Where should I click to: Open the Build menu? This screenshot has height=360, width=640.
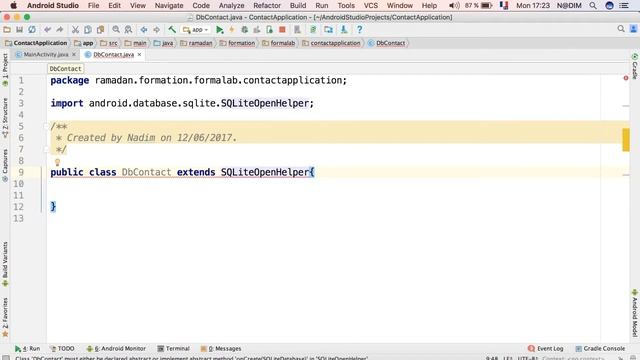point(298,6)
